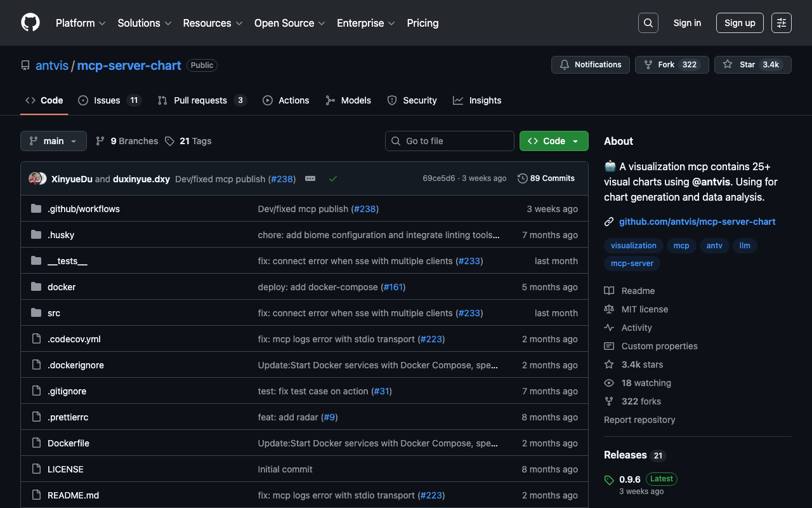Switch to the Issues tab
This screenshot has width=812, height=508.
[107, 100]
